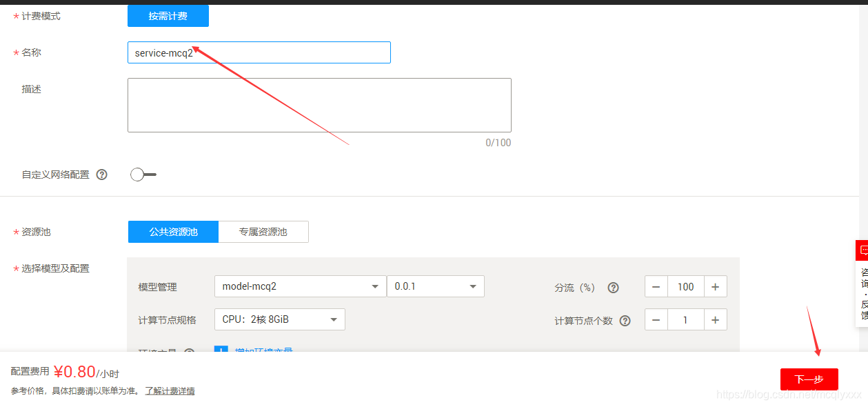Increase the 分流 percentage value
Image resolution: width=868 pixels, height=407 pixels.
(x=716, y=286)
